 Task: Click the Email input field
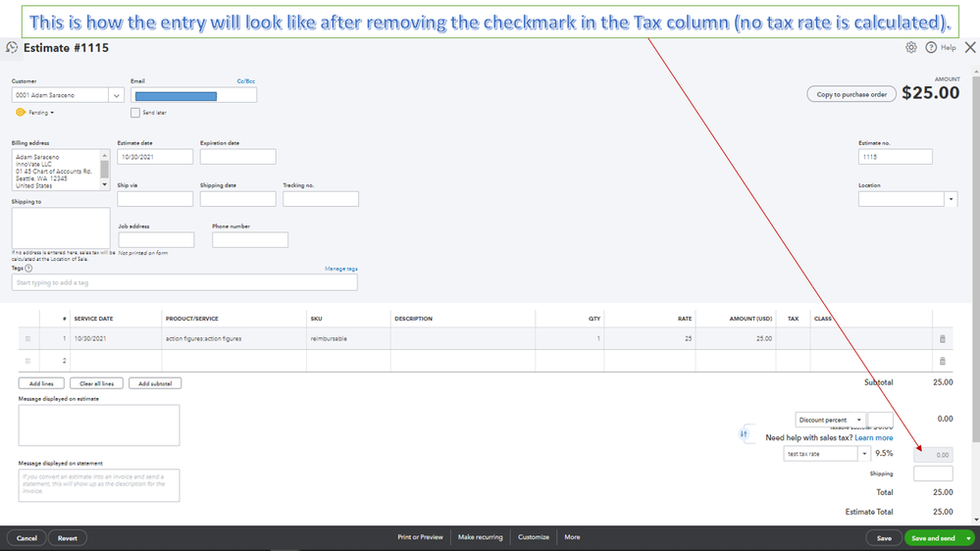tap(194, 95)
